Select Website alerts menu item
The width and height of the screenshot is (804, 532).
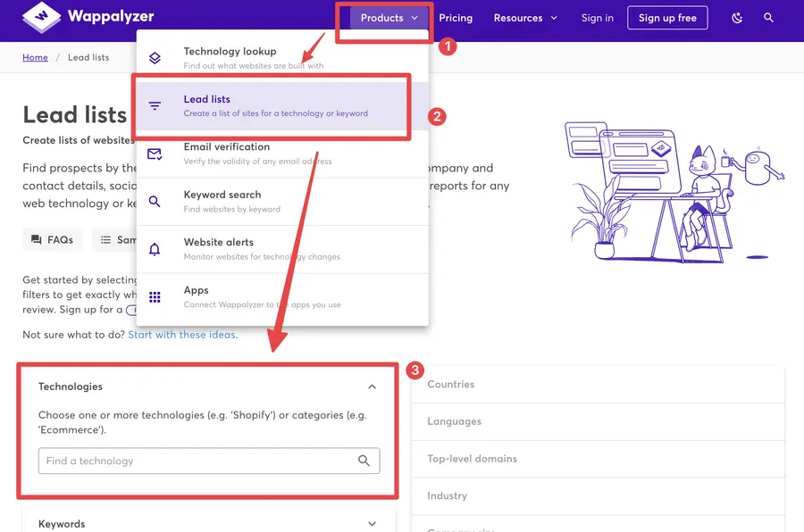282,249
